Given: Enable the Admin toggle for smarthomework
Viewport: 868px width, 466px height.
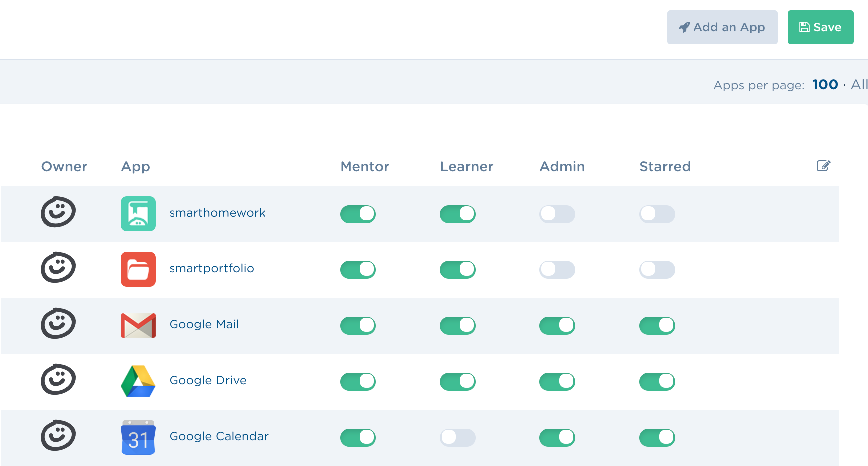Looking at the screenshot, I should coord(557,214).
